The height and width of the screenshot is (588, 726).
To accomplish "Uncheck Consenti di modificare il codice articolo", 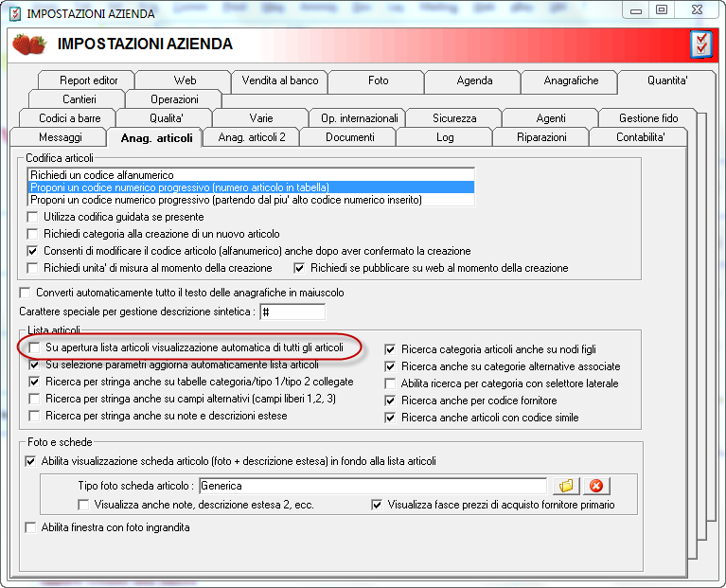I will pyautogui.click(x=32, y=251).
